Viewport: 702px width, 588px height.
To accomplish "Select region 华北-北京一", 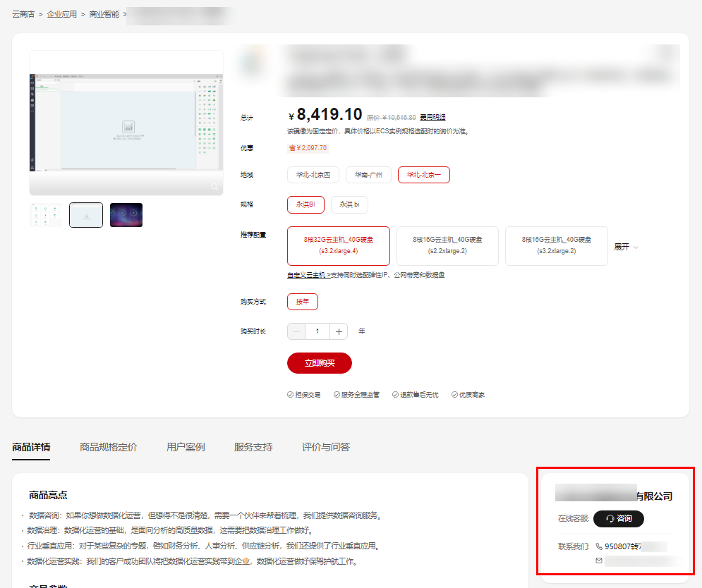I will (423, 175).
